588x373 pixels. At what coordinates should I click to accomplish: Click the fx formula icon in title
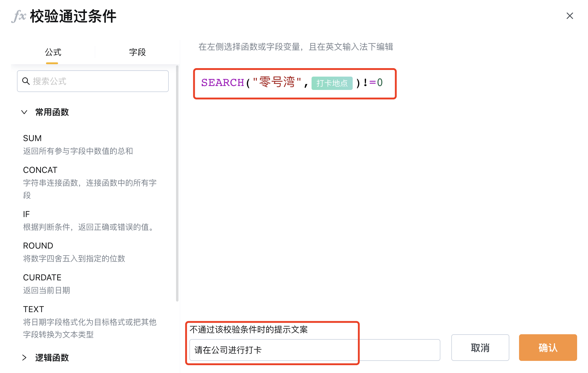[19, 16]
